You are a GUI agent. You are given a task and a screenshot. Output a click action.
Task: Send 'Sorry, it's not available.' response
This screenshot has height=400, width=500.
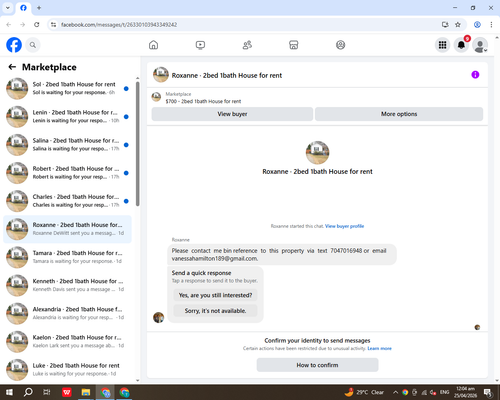[215, 311]
